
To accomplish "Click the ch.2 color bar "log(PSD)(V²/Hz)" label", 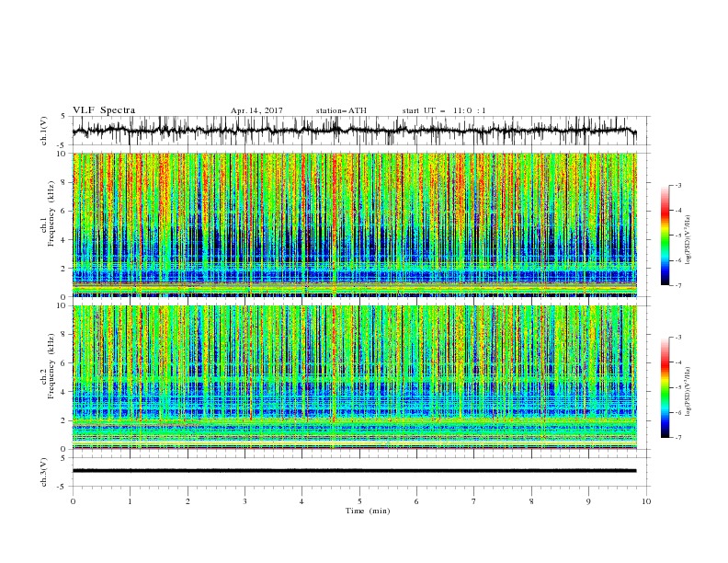I will [x=688, y=392].
